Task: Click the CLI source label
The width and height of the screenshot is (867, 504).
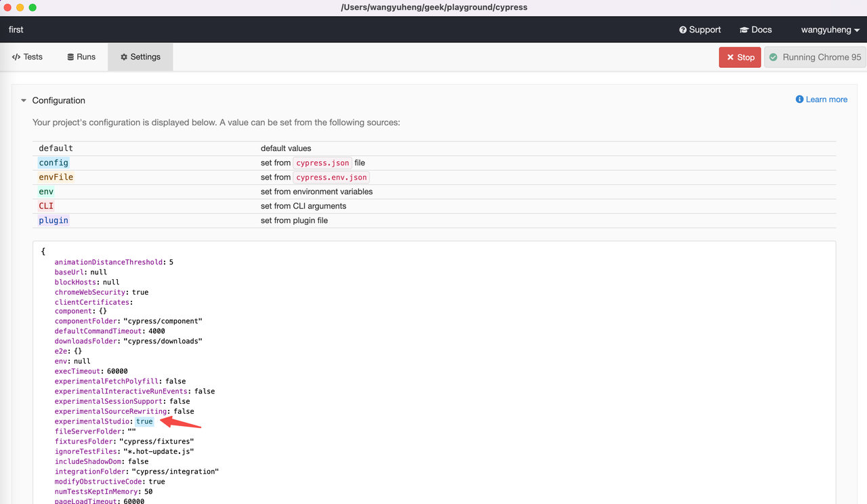Action: tap(46, 206)
